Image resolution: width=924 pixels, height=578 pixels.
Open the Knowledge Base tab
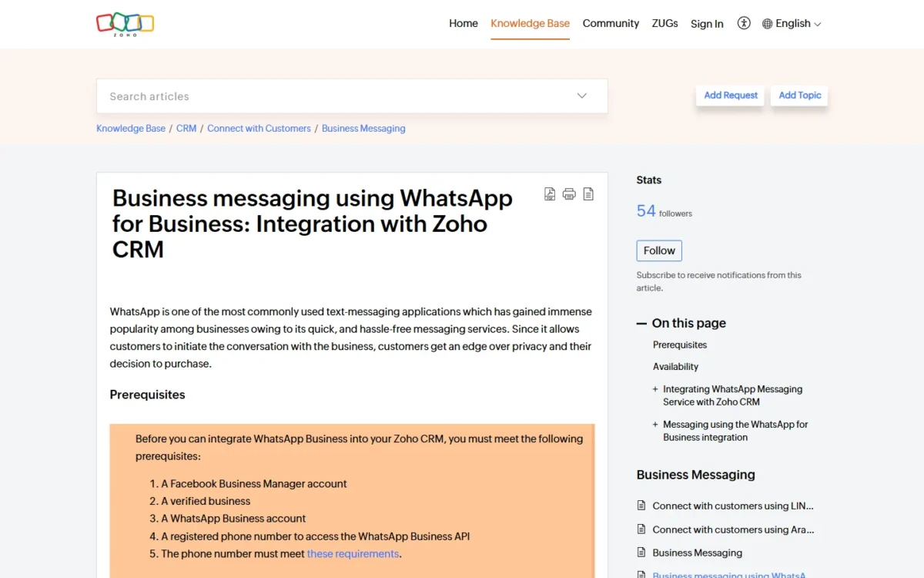pos(531,23)
